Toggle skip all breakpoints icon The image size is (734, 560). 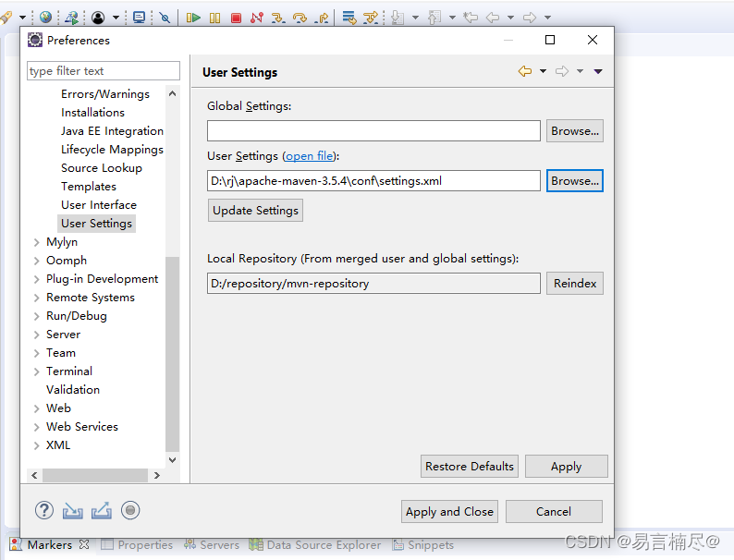pyautogui.click(x=165, y=18)
